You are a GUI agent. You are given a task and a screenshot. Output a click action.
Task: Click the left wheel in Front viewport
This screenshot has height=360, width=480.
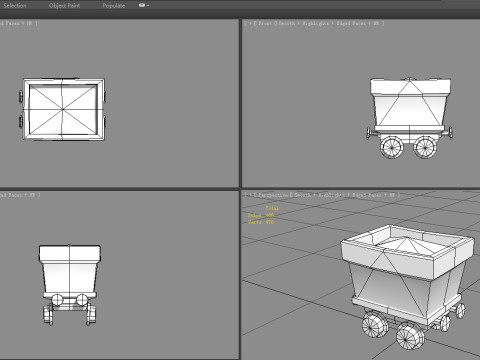tap(391, 147)
